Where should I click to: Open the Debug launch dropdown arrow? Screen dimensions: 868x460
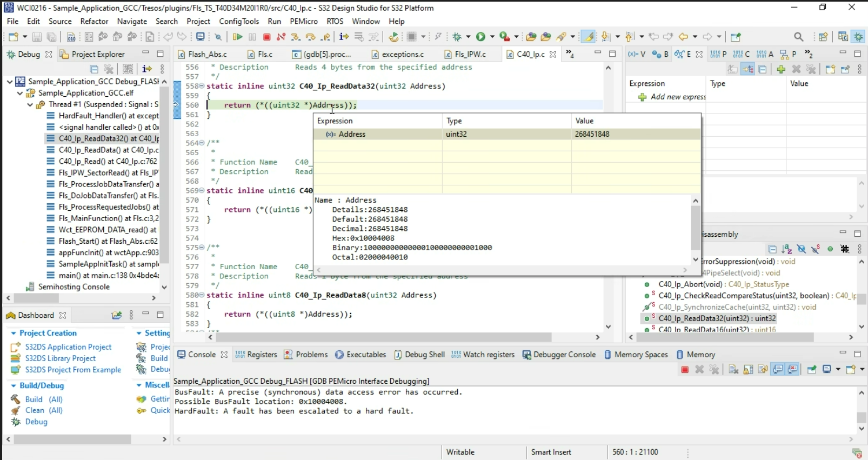click(469, 37)
